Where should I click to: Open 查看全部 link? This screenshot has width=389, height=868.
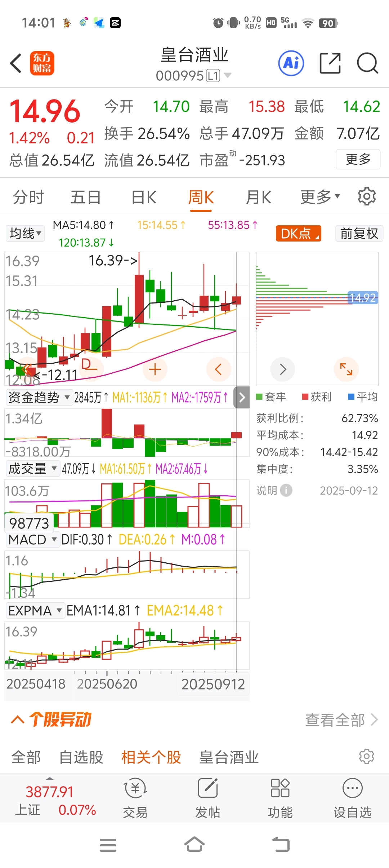(x=341, y=720)
